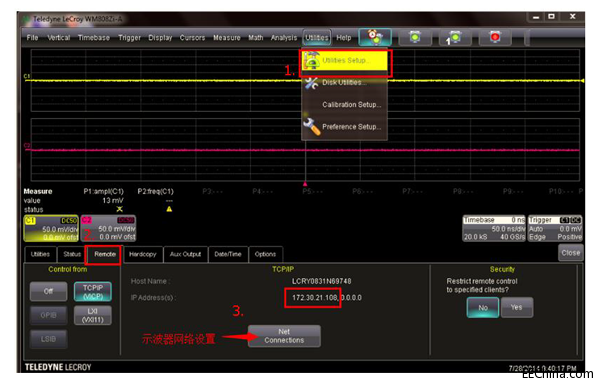600x387 pixels.
Task: Click the Net Connections button
Action: pos(284,336)
